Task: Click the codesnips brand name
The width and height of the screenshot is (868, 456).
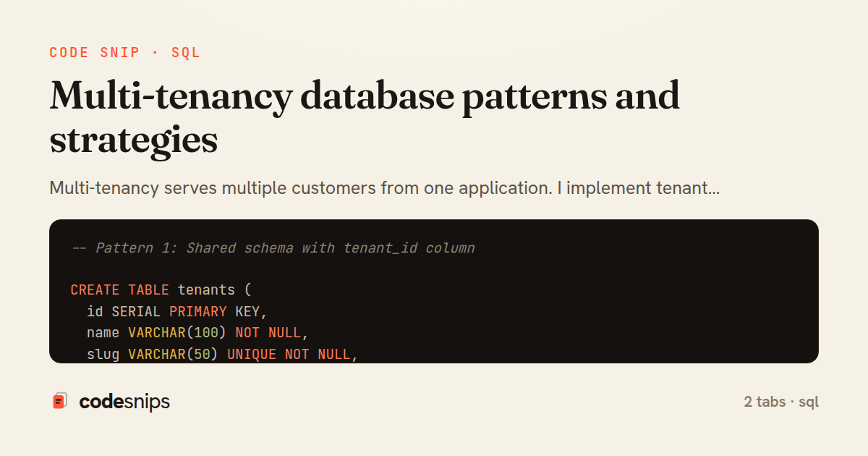Action: point(124,402)
